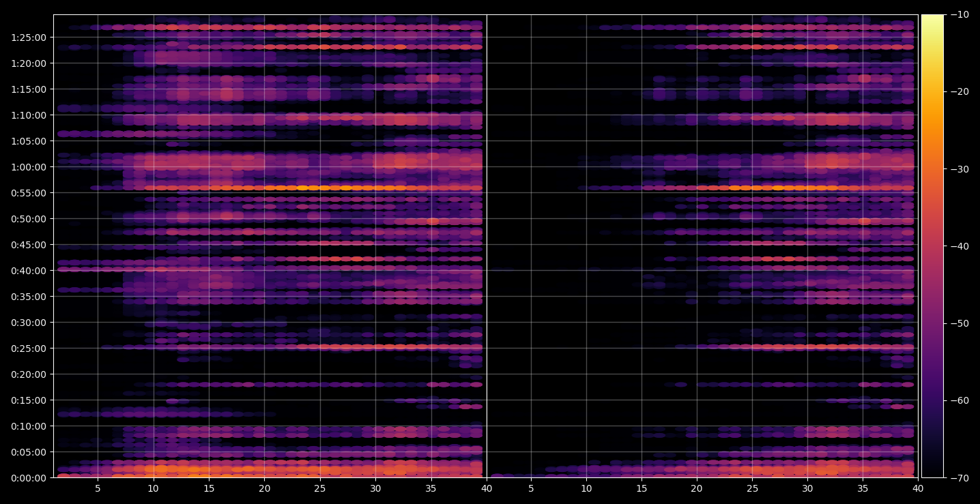Select the −40 colorbar tick value
Viewport: 980px width, 504px height.
click(x=960, y=246)
